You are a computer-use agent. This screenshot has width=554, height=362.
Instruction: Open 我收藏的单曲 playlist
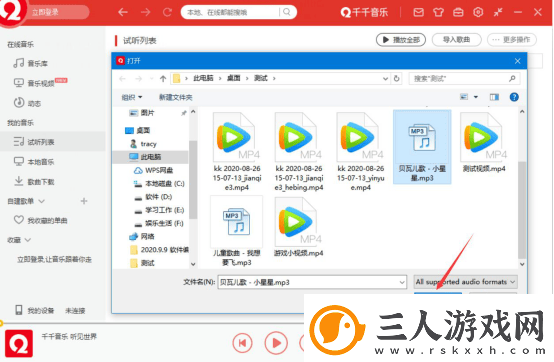(x=47, y=220)
